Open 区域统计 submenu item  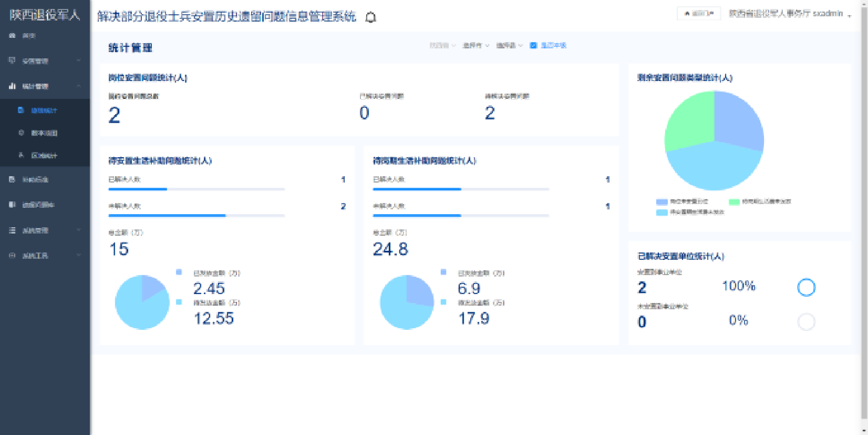[45, 155]
